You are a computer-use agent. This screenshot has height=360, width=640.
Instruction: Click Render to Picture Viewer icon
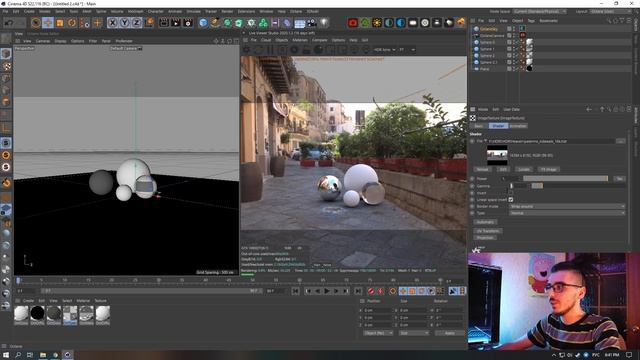(x=176, y=23)
